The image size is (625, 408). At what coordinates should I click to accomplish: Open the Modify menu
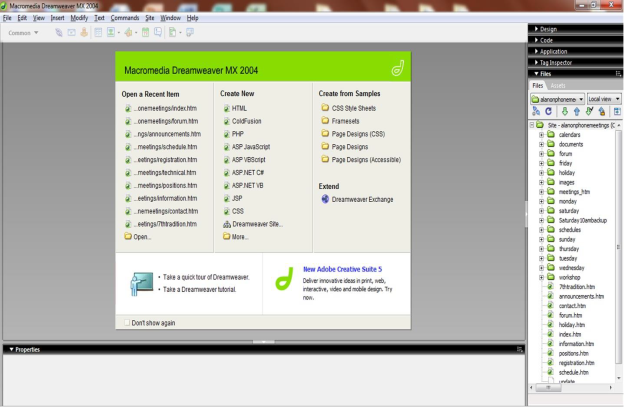79,18
